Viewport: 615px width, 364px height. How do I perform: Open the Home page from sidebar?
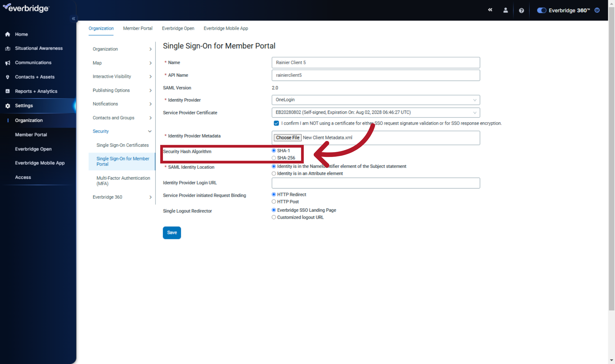tap(22, 34)
